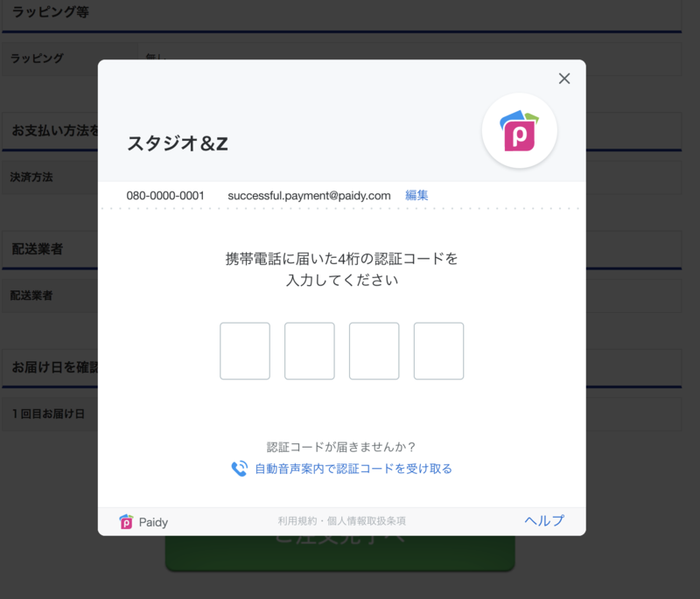Close the Paidy verification dialog
The width and height of the screenshot is (700, 599).
564,79
